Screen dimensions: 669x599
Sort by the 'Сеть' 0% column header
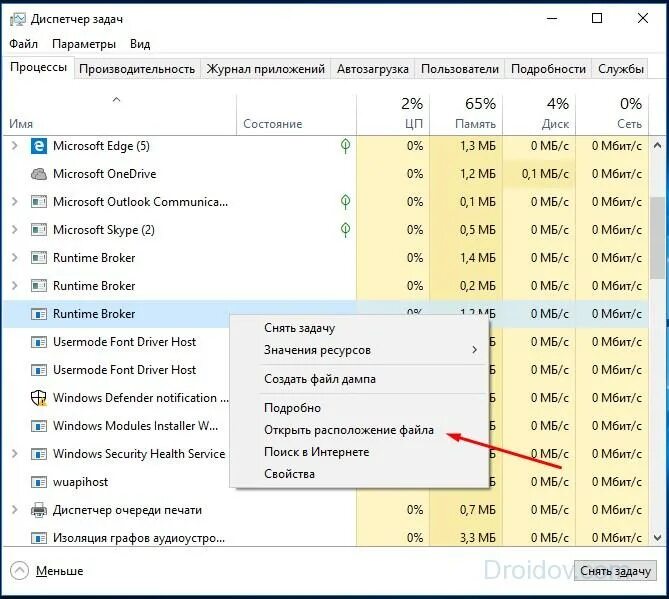click(612, 113)
